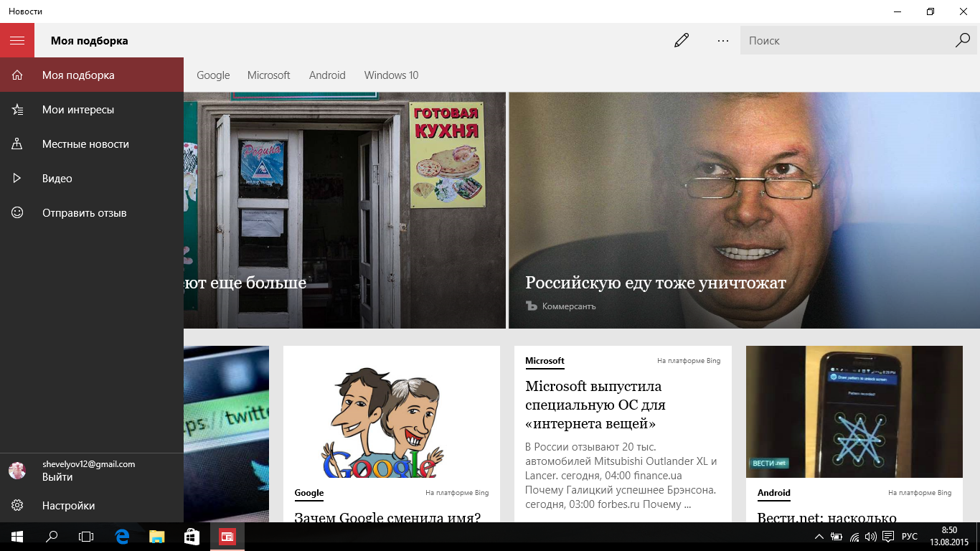Click the Mitsubishi Outlander article summary text

tap(621, 475)
